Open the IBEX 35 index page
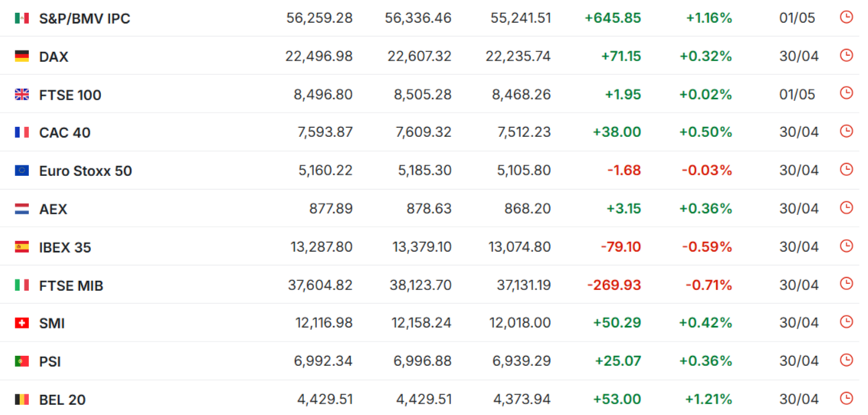The image size is (868, 415). tap(65, 247)
